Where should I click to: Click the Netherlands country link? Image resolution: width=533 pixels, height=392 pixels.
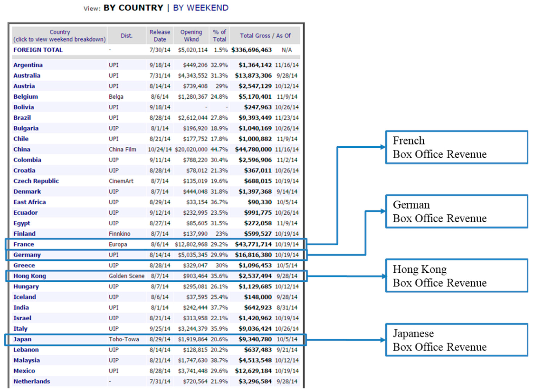[x=32, y=381]
